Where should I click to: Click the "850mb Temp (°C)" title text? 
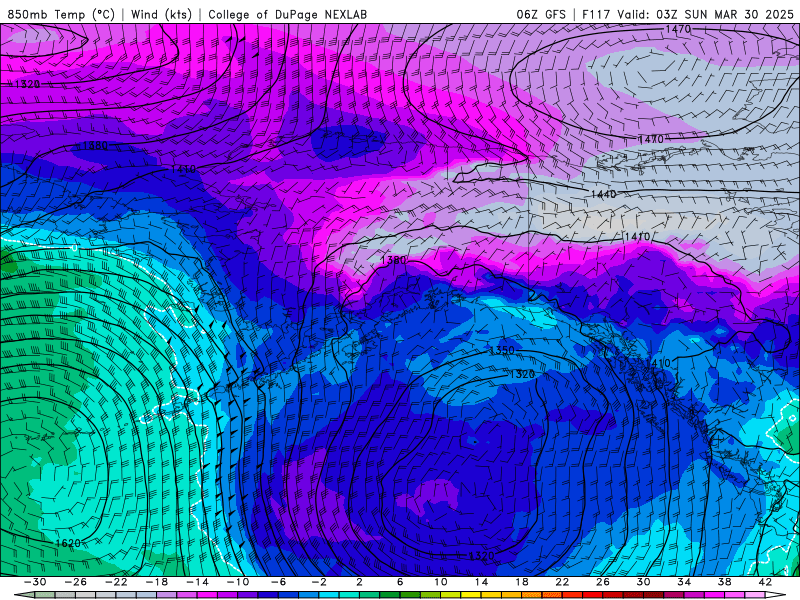[61, 14]
